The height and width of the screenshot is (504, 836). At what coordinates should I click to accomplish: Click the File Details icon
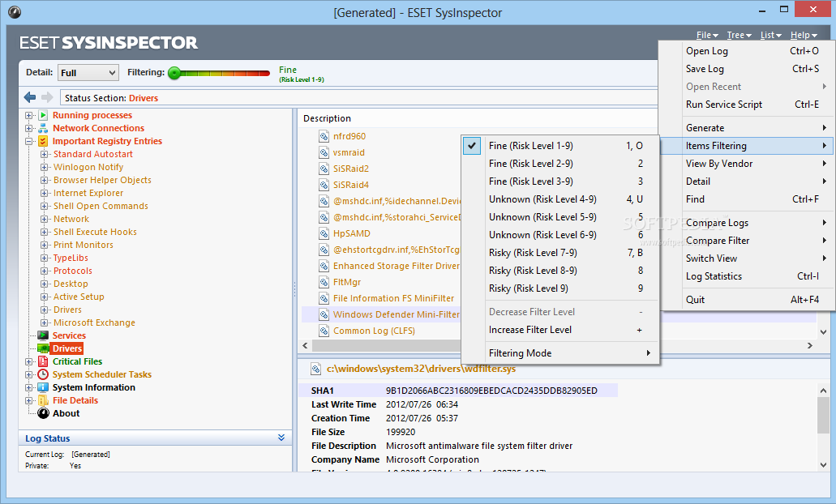coord(43,400)
